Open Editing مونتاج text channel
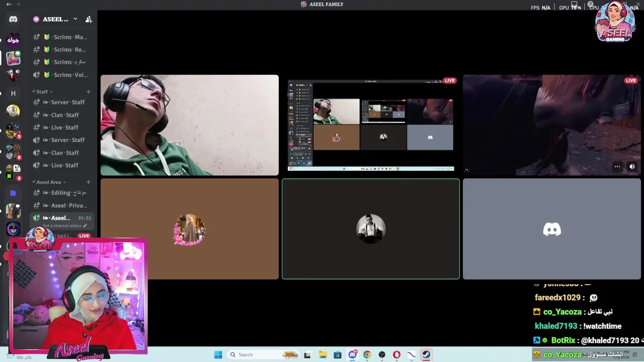 click(x=62, y=193)
